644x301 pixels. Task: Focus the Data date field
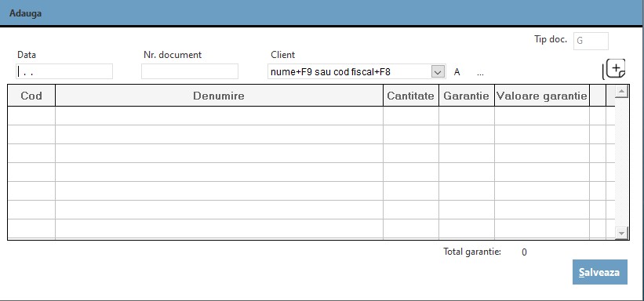point(64,71)
